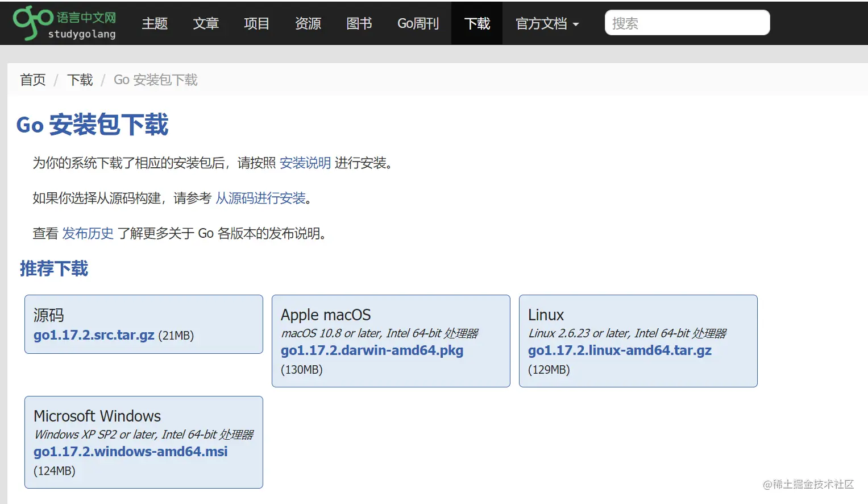Click the studygolang Go logo

click(x=64, y=23)
